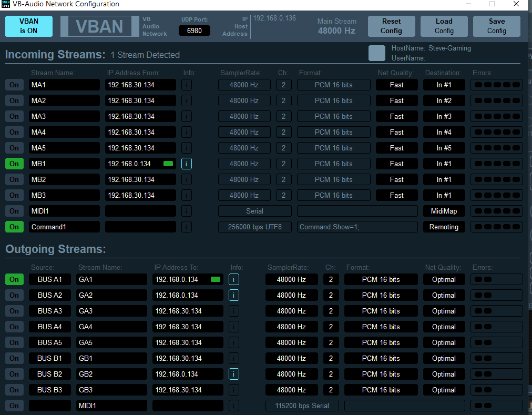The image size is (532, 415).
Task: Click Reset Config button
Action: click(x=391, y=26)
